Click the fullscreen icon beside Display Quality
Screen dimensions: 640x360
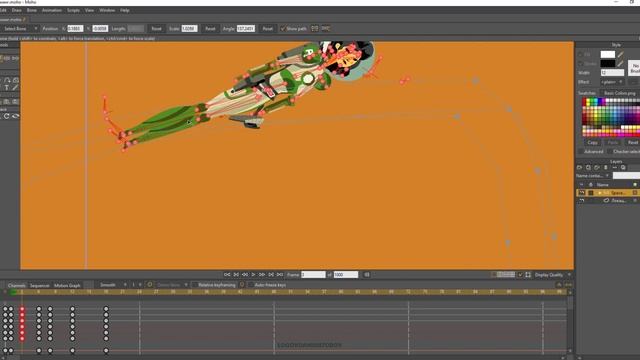(528, 275)
